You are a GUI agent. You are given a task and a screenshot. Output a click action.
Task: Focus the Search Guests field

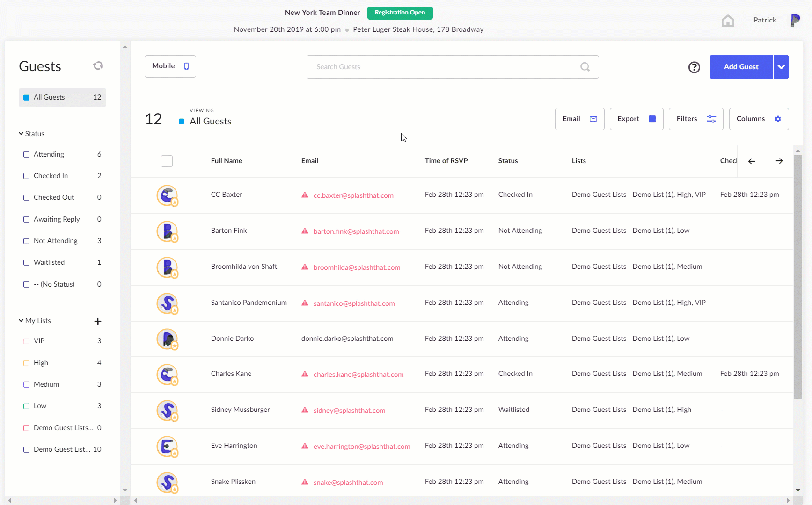pyautogui.click(x=453, y=67)
